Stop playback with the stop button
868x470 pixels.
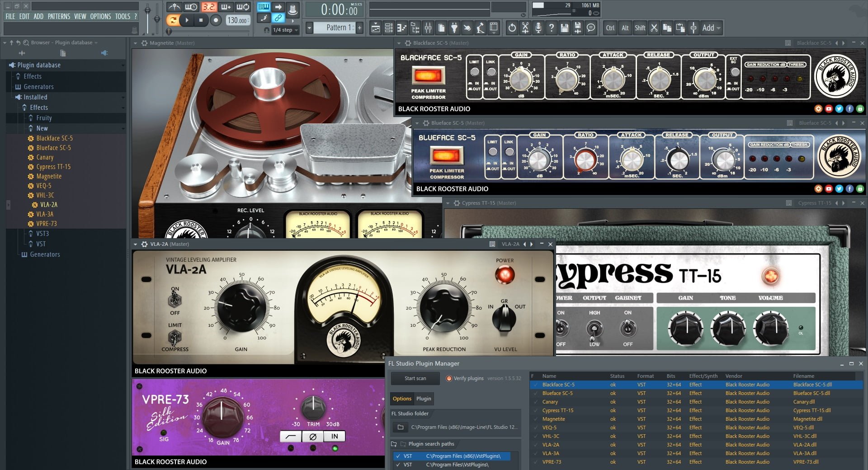201,20
